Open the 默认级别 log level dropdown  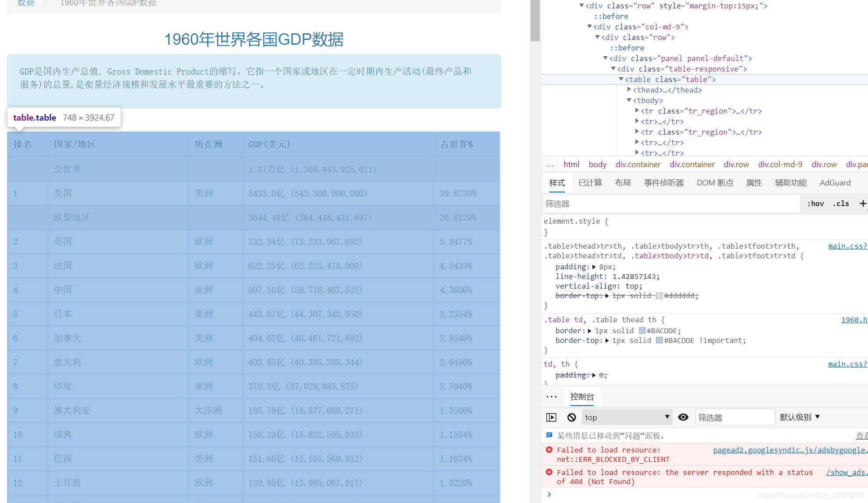coord(800,417)
